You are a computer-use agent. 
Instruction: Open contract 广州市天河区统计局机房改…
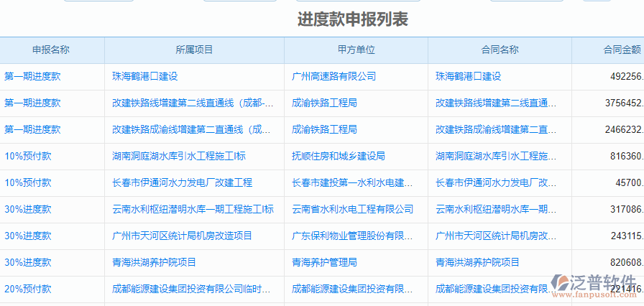[x=496, y=236]
